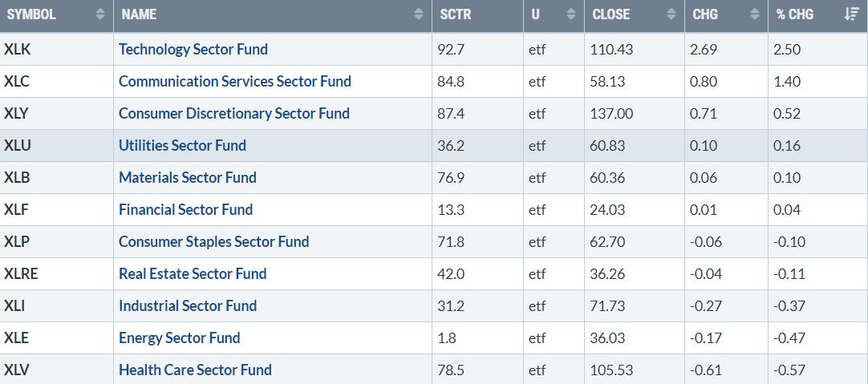Screen dimensions: 868x384
Task: Click the NAME column sort arrows icon
Action: (x=419, y=14)
